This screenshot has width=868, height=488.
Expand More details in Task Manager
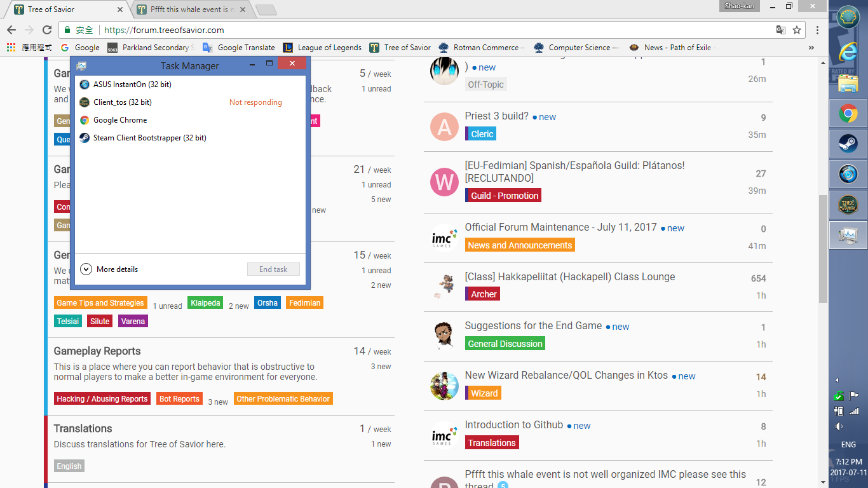click(109, 269)
